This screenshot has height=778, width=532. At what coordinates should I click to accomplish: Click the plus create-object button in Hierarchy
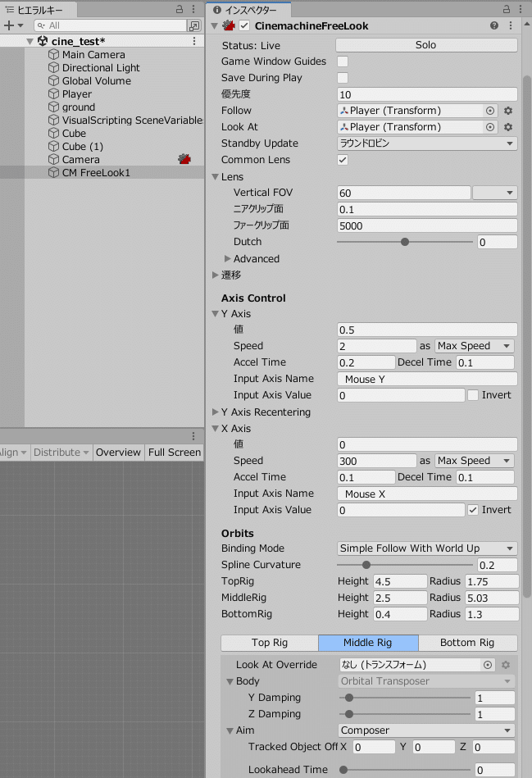pos(9,25)
